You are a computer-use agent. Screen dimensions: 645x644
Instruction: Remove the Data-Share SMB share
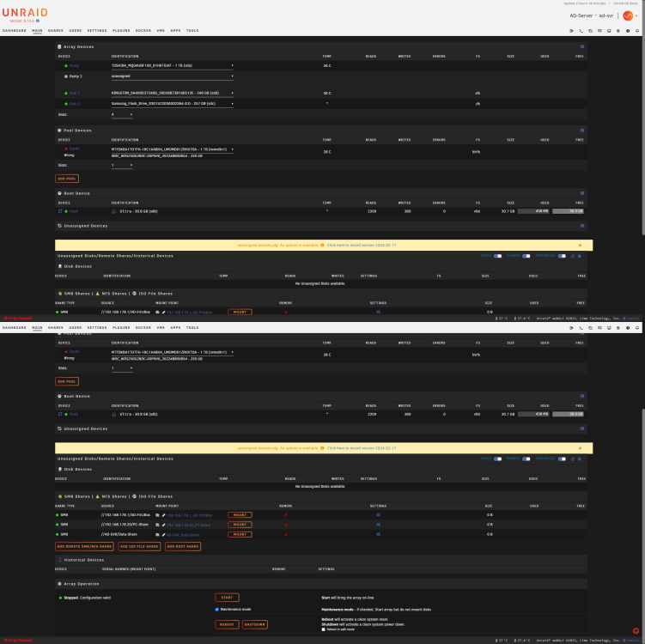pos(286,535)
